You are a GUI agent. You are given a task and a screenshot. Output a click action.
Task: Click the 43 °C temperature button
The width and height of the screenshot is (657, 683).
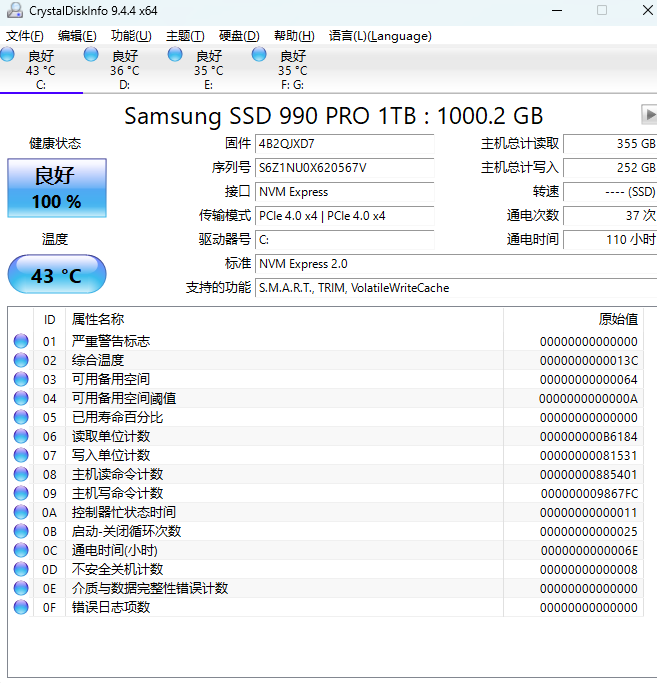click(x=57, y=274)
